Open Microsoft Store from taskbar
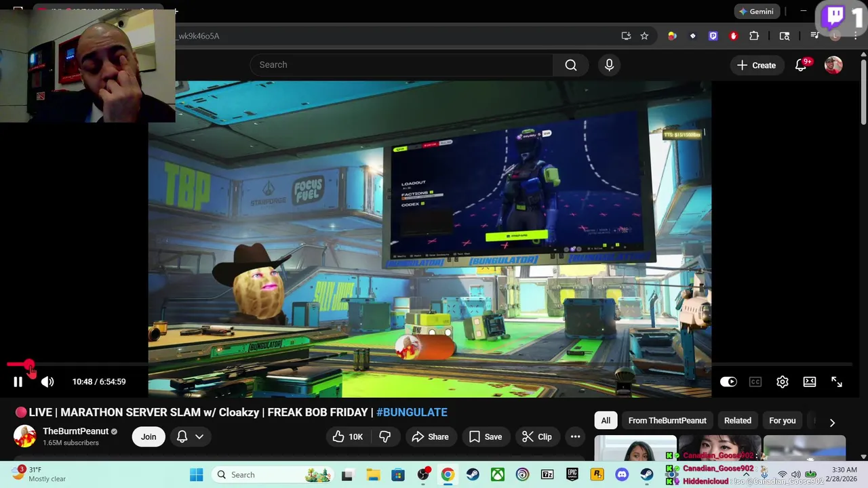Image resolution: width=868 pixels, height=488 pixels. click(x=398, y=475)
